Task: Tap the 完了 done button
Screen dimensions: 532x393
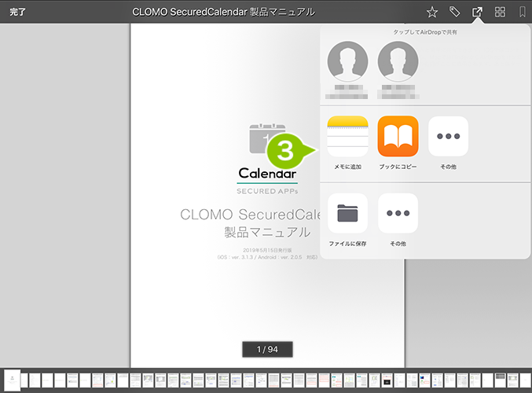Action: (x=17, y=12)
